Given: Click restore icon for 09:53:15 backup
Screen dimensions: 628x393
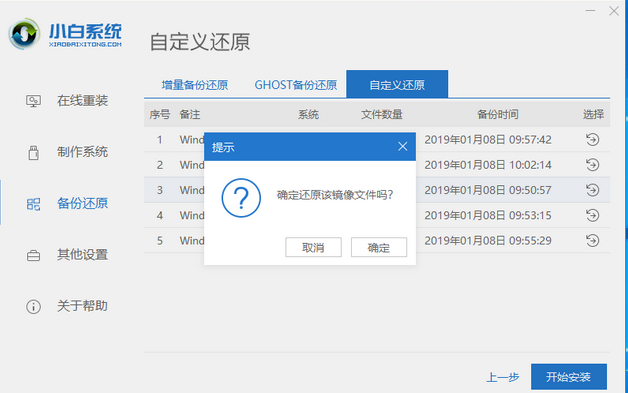Looking at the screenshot, I should [592, 215].
